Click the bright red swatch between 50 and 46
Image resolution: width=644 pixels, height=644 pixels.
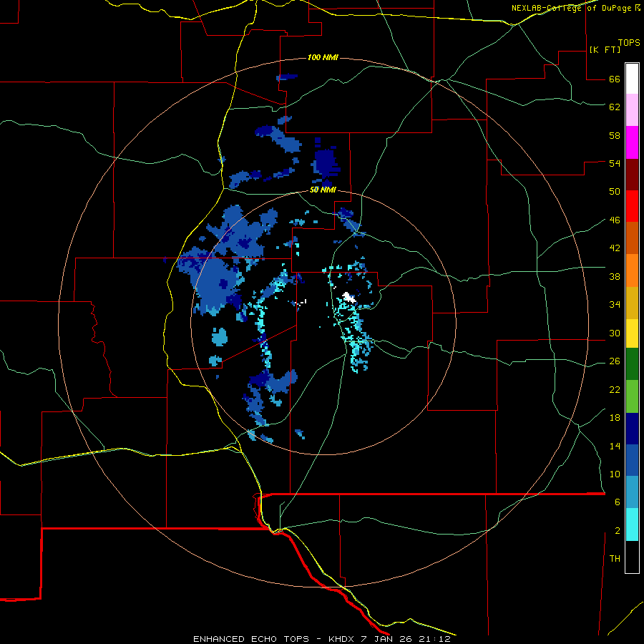coord(632,206)
